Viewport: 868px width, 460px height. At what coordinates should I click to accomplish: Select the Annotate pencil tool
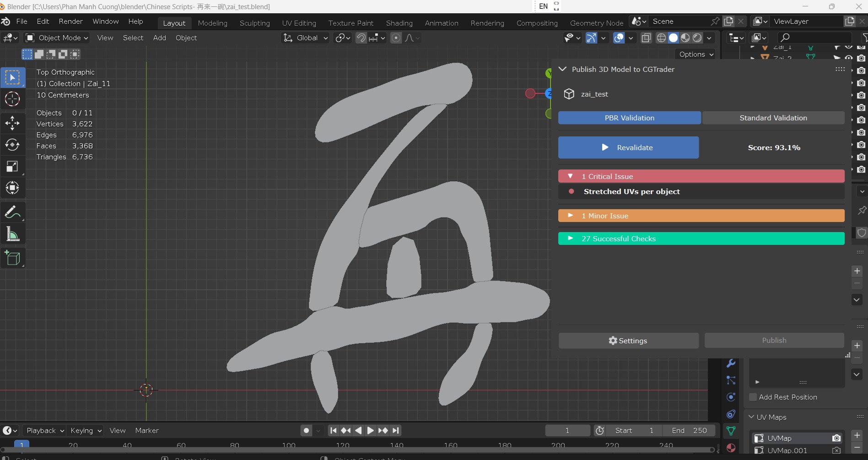[x=12, y=212]
